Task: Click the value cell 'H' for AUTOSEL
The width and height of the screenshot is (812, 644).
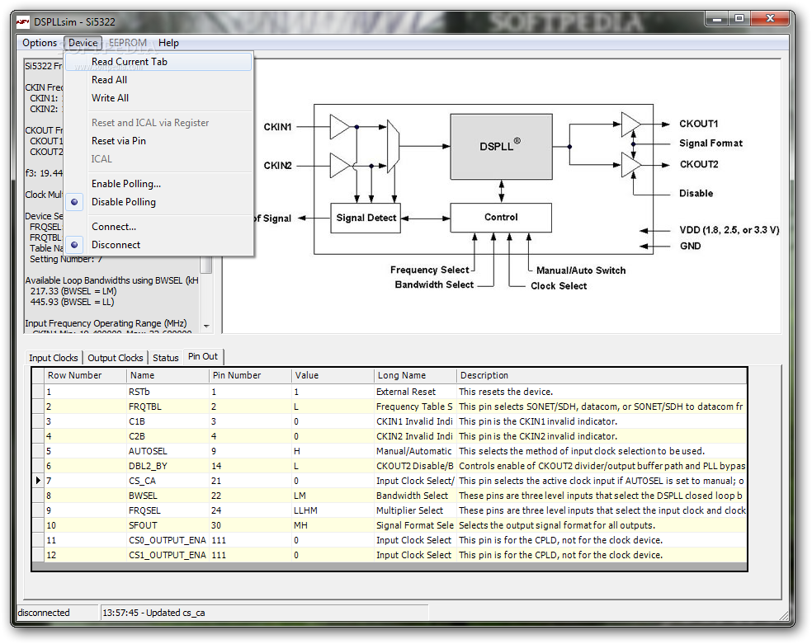Action: [333, 451]
